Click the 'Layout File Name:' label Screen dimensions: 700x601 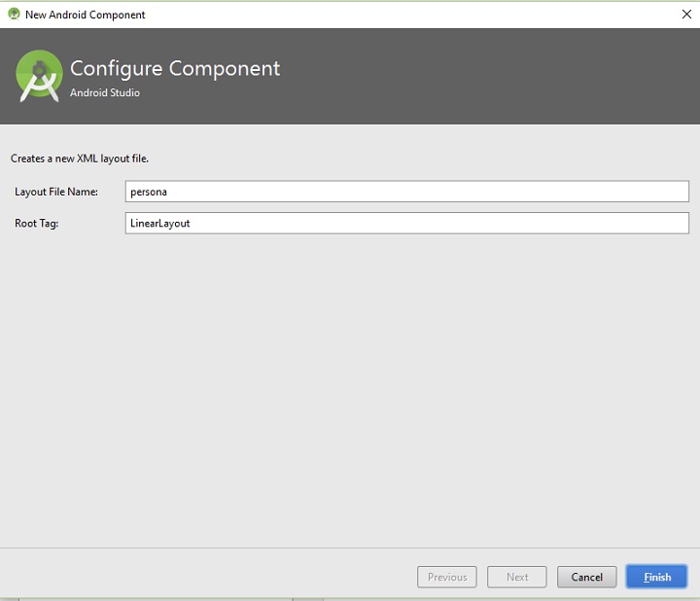[x=56, y=192]
